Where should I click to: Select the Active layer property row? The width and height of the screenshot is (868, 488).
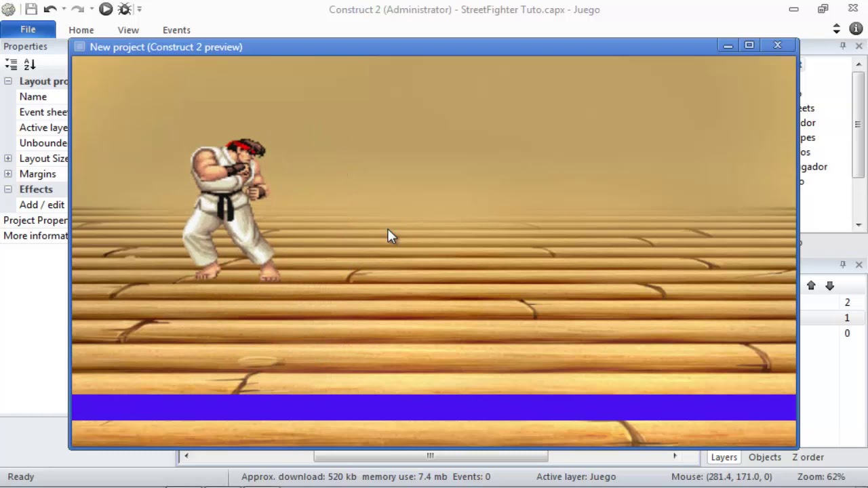42,127
